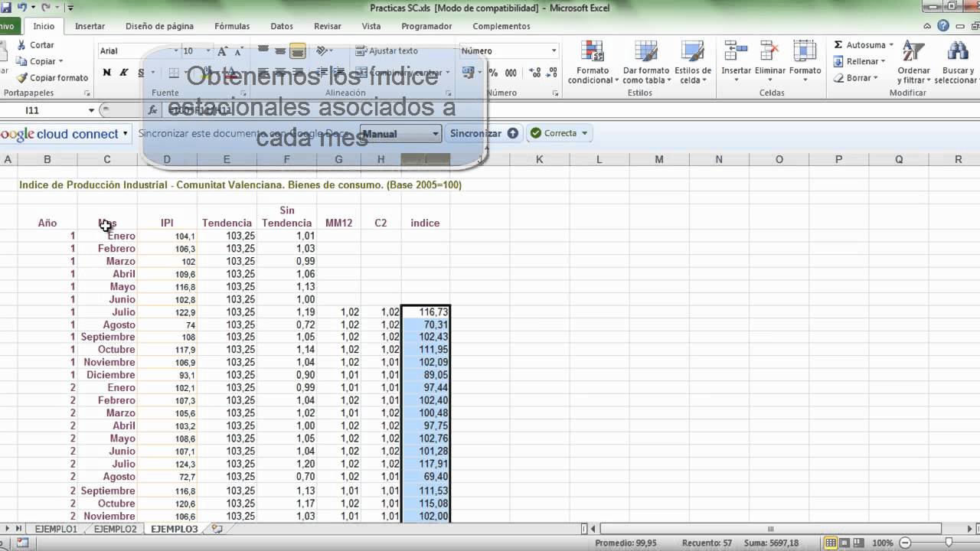Screen dimensions: 980x551
Task: Select column header K
Action: (539, 159)
